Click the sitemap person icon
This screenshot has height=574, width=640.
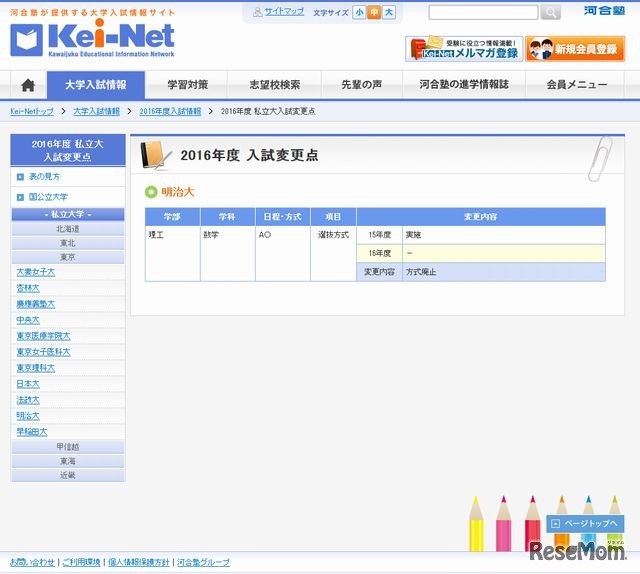coord(258,12)
